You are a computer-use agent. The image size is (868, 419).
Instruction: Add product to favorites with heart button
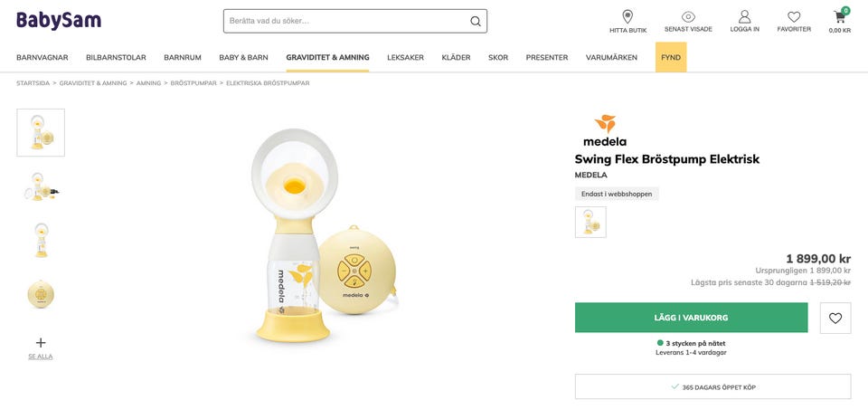coord(835,318)
